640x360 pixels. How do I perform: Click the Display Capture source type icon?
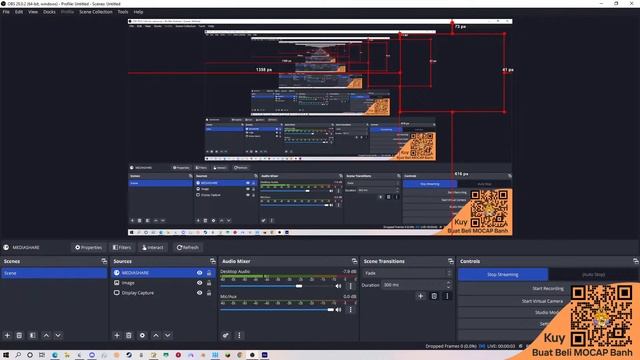[117, 293]
